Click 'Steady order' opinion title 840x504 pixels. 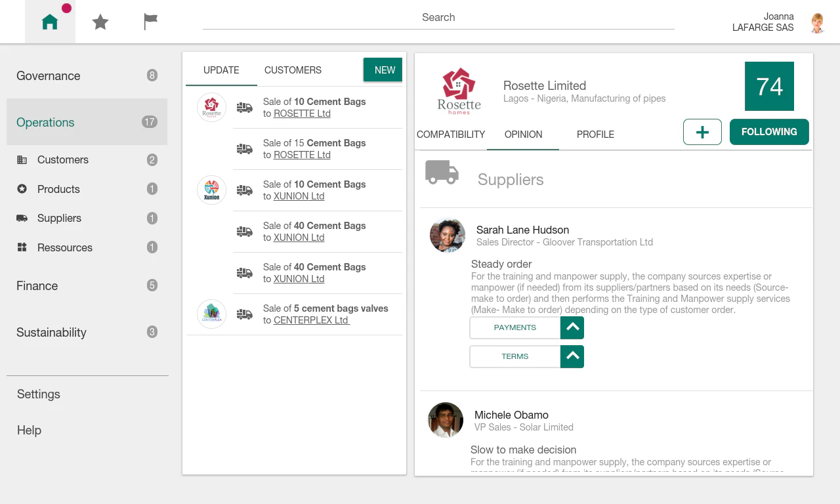point(501,264)
